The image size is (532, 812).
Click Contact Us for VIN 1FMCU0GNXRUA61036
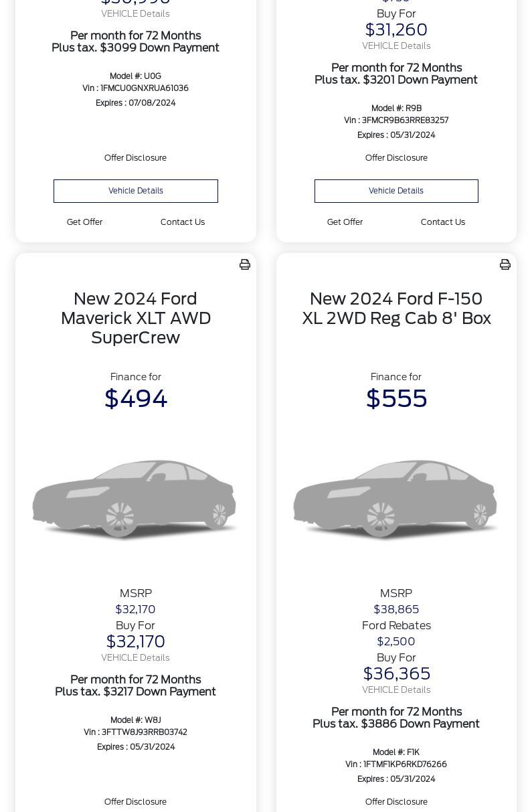(x=183, y=222)
